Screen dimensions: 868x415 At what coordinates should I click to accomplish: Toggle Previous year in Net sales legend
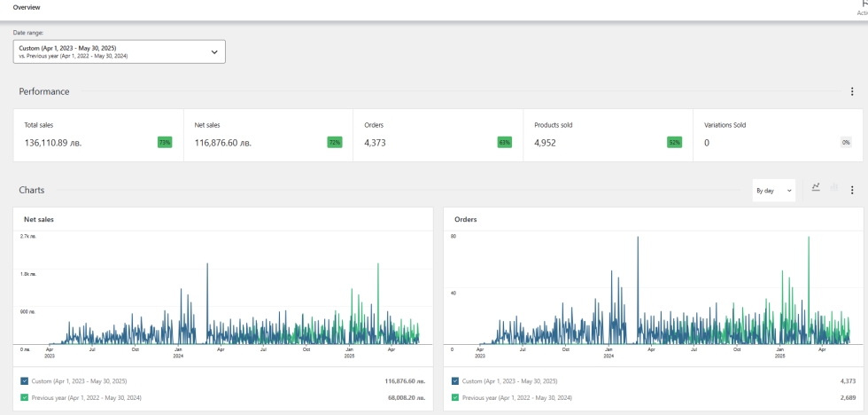(x=24, y=397)
